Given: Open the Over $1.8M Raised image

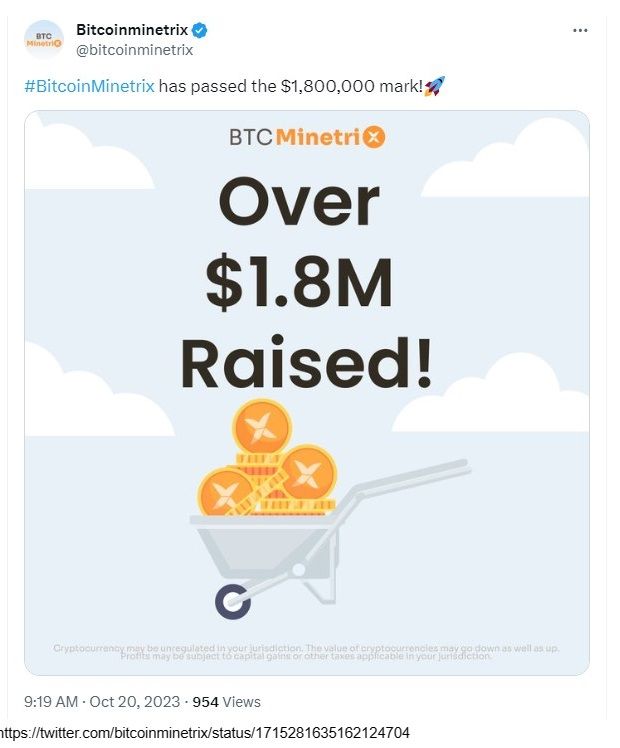Looking at the screenshot, I should tap(307, 393).
